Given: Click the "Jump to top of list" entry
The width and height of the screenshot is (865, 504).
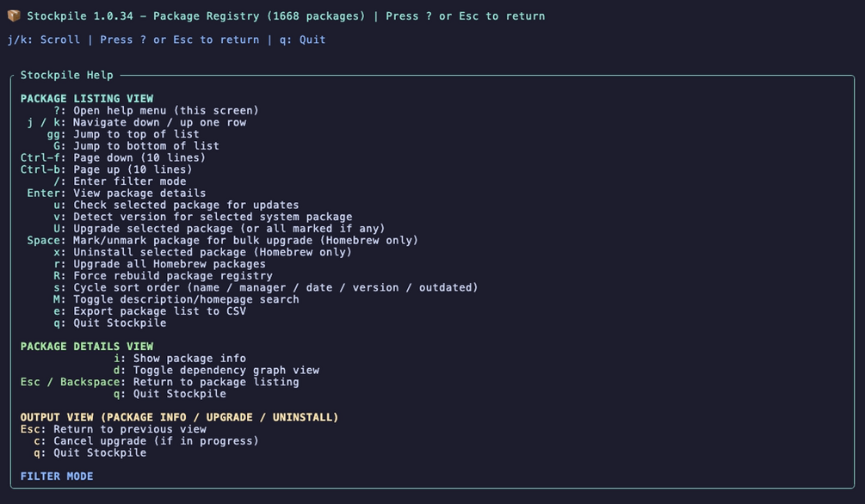Looking at the screenshot, I should [x=123, y=134].
